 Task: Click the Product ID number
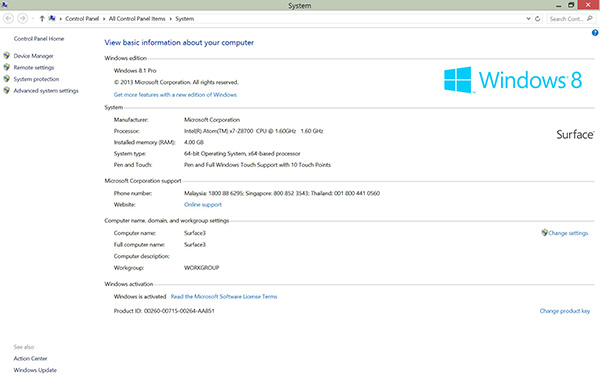click(179, 311)
